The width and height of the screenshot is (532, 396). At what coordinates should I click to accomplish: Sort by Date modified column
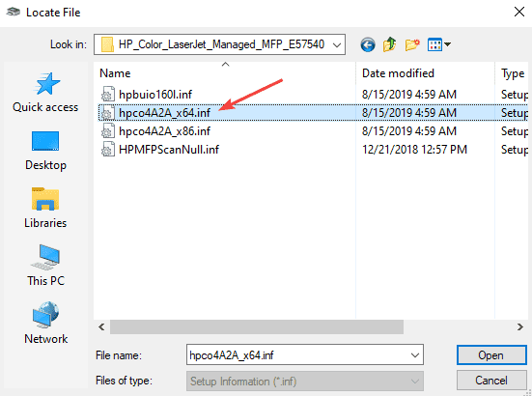point(425,73)
